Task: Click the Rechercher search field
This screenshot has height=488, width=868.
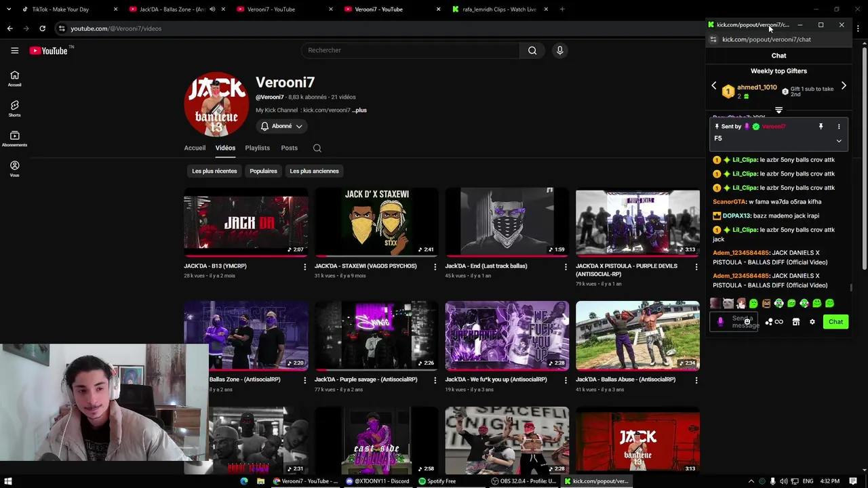Action: [410, 50]
